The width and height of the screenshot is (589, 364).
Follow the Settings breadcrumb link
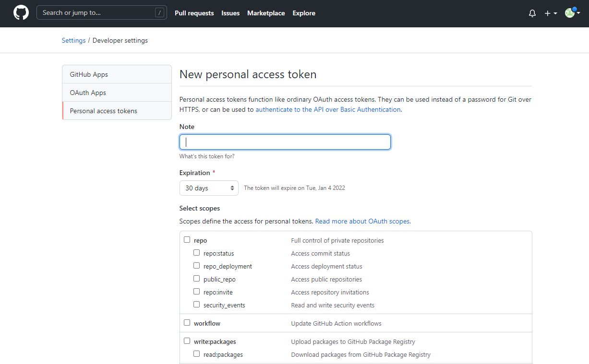point(73,41)
